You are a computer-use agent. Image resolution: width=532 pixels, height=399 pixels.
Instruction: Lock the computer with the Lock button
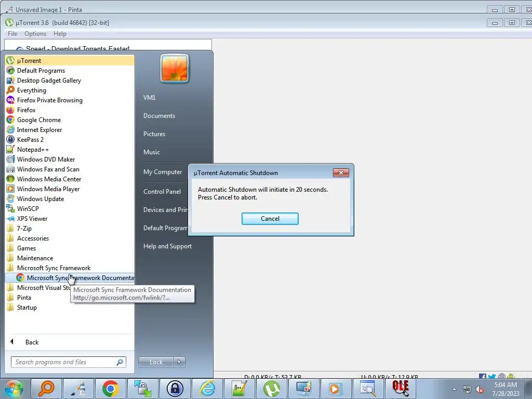point(156,362)
